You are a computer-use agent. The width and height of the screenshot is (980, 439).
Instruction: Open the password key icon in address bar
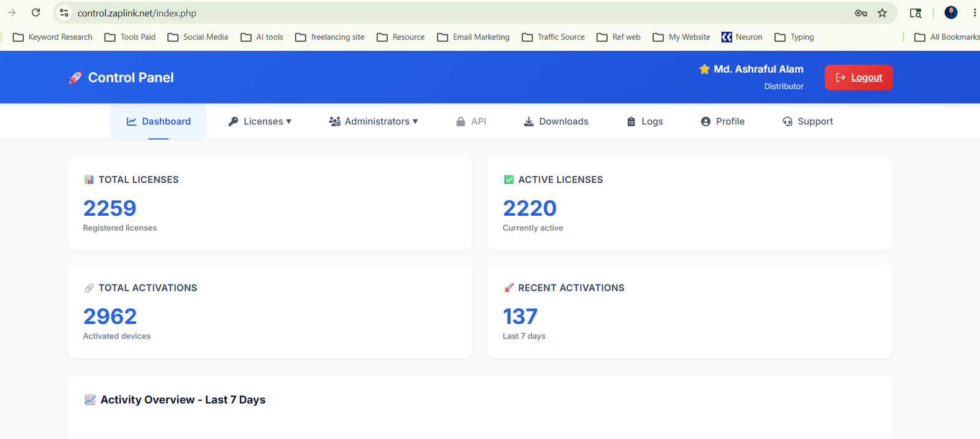(x=861, y=13)
